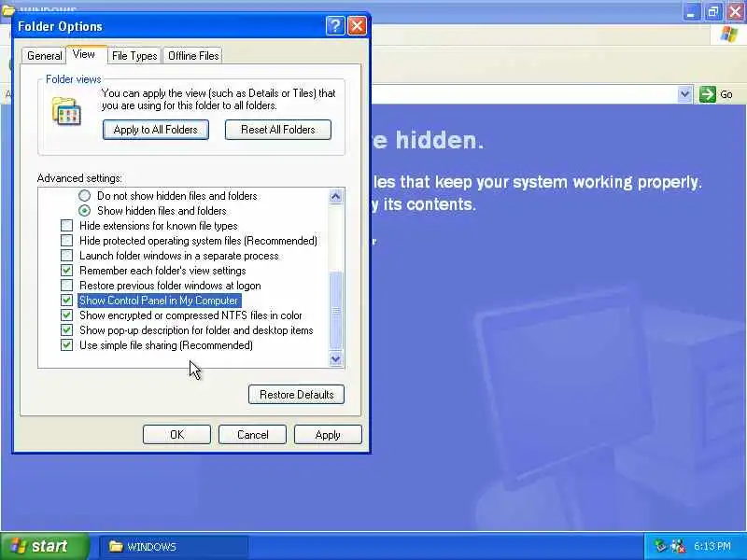Check Hide extensions for known file types
The width and height of the screenshot is (747, 560).
[x=66, y=226]
